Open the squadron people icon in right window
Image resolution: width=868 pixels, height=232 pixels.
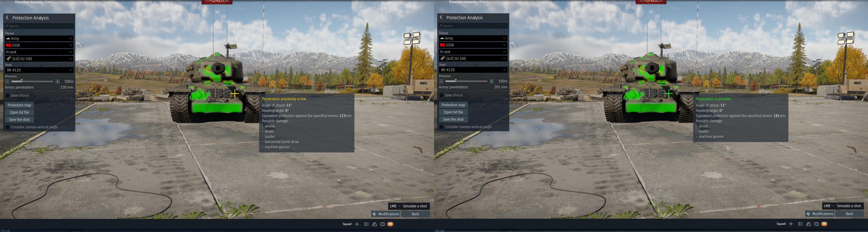click(808, 224)
